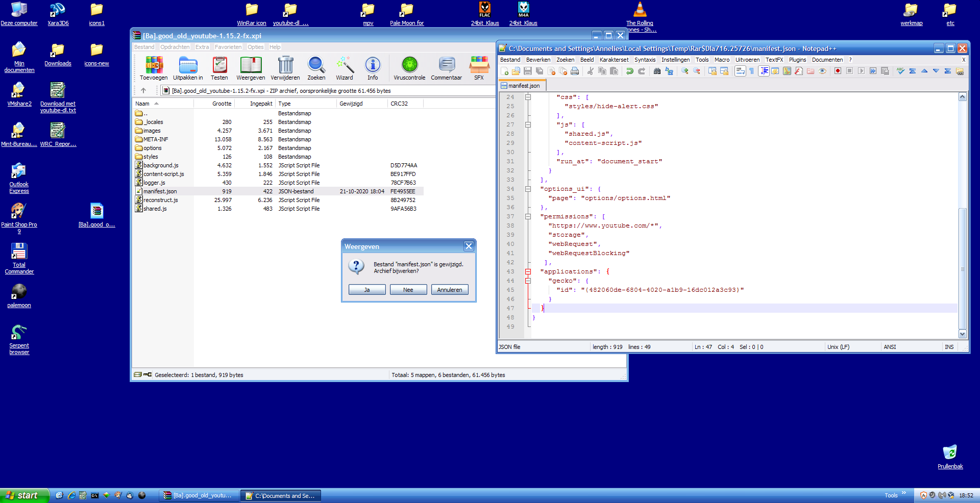Toggle function list panel
This screenshot has height=503, width=980.
click(799, 71)
